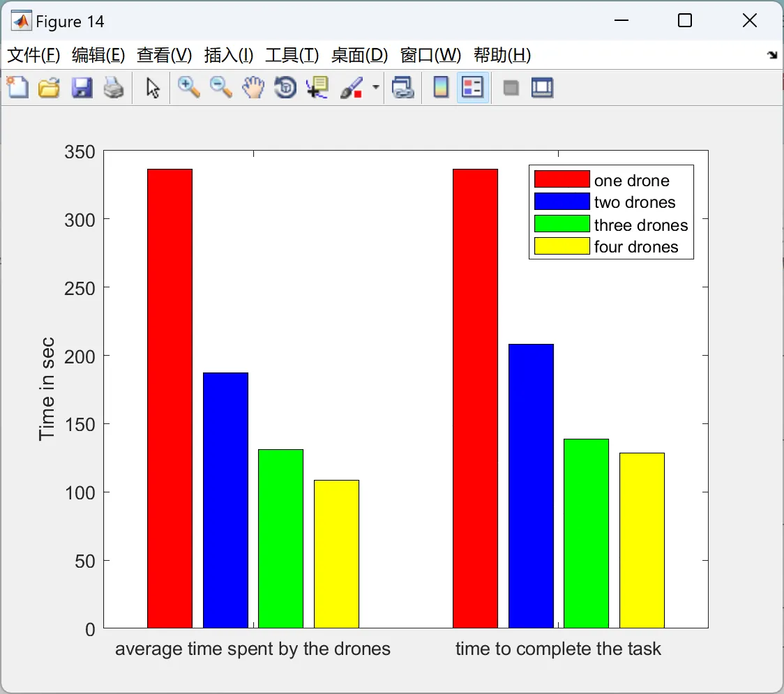Click the Link Plot icon

point(403,87)
